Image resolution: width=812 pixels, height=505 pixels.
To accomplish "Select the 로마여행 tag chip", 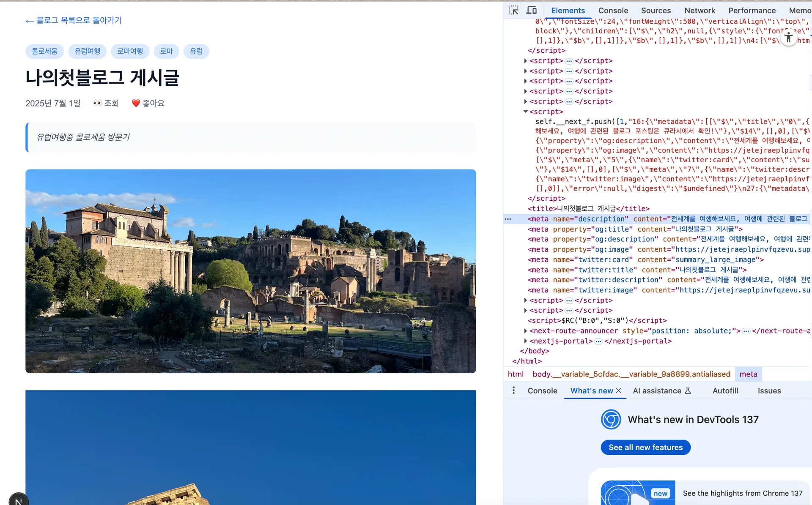I will pyautogui.click(x=130, y=51).
